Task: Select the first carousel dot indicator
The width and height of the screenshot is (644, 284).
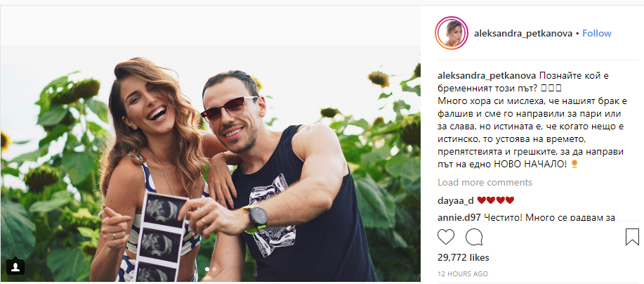Action: (207, 270)
